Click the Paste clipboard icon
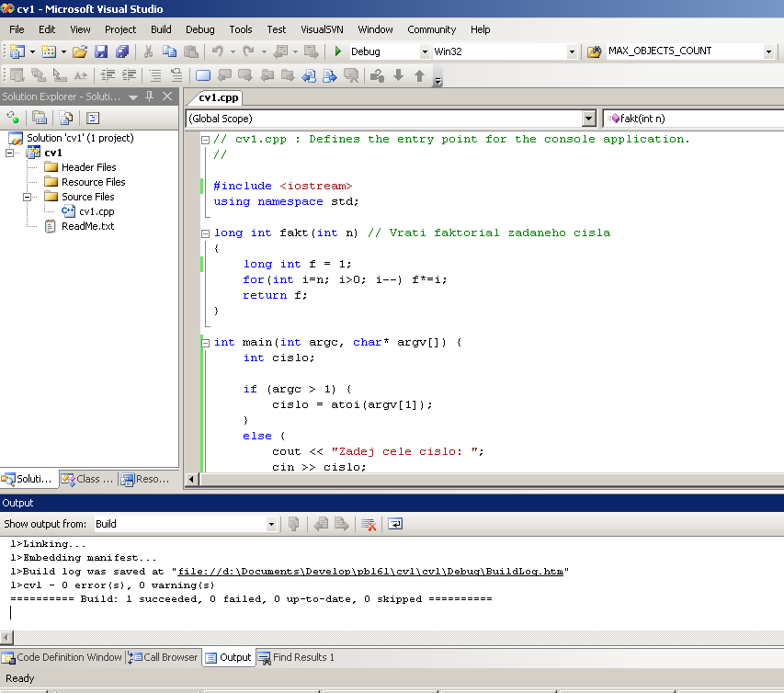This screenshot has width=784, height=693. coord(190,51)
